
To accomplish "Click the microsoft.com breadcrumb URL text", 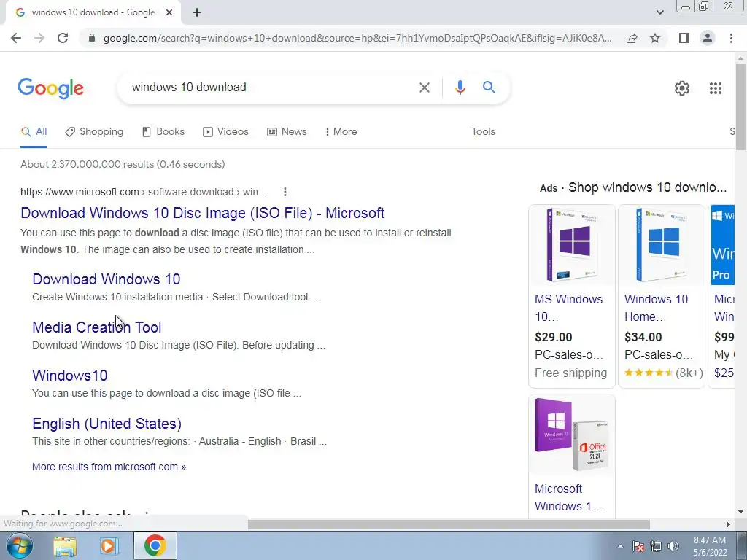I will click(x=143, y=192).
